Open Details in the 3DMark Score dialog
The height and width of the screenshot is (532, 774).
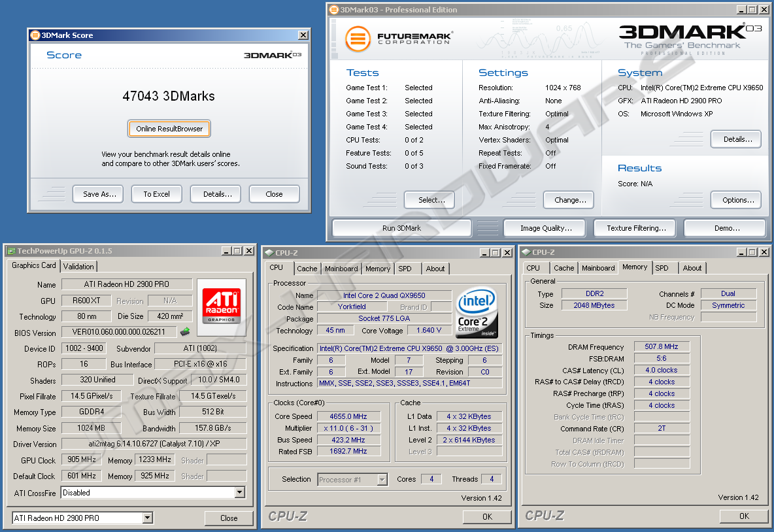coord(216,194)
